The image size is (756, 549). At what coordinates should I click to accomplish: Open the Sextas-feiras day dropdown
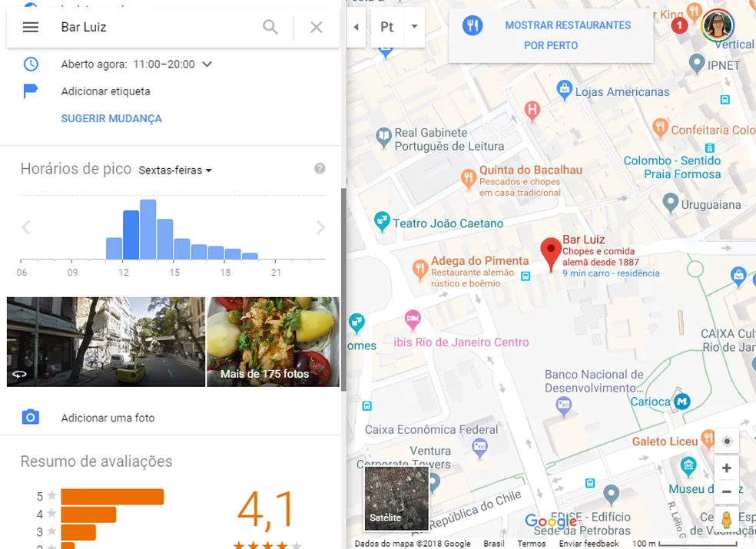(x=175, y=170)
